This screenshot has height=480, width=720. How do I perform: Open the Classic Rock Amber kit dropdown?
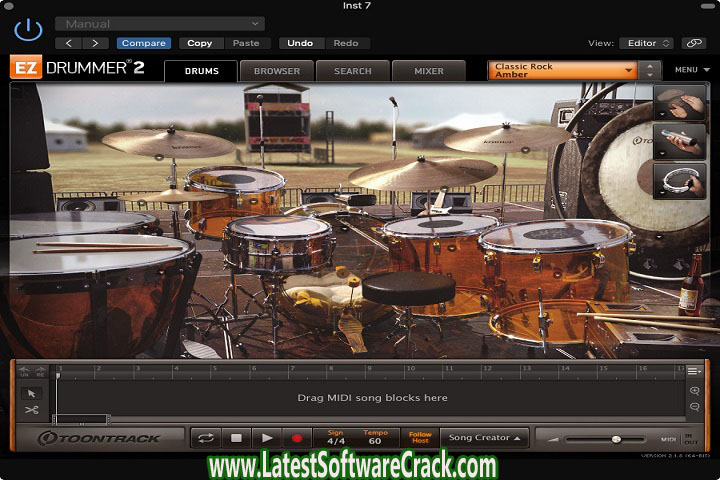(x=562, y=70)
